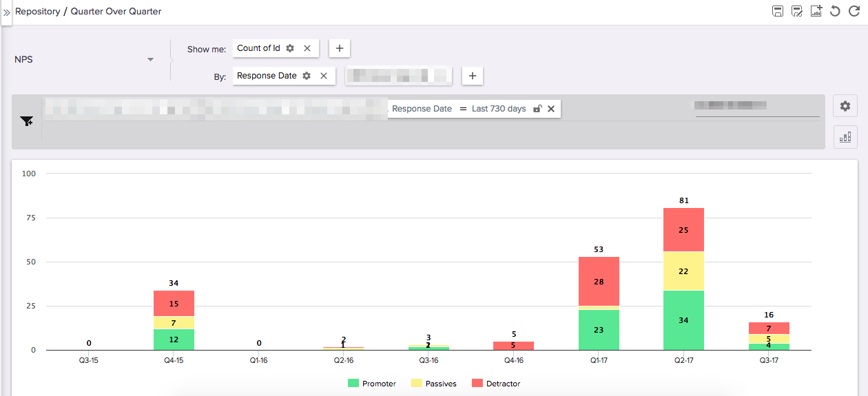Open Response Date gear settings
Viewport: 868px width, 396px height.
[307, 76]
